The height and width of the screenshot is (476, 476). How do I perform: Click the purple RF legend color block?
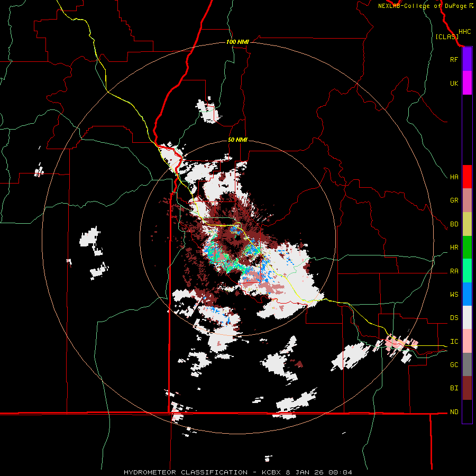[x=467, y=59]
